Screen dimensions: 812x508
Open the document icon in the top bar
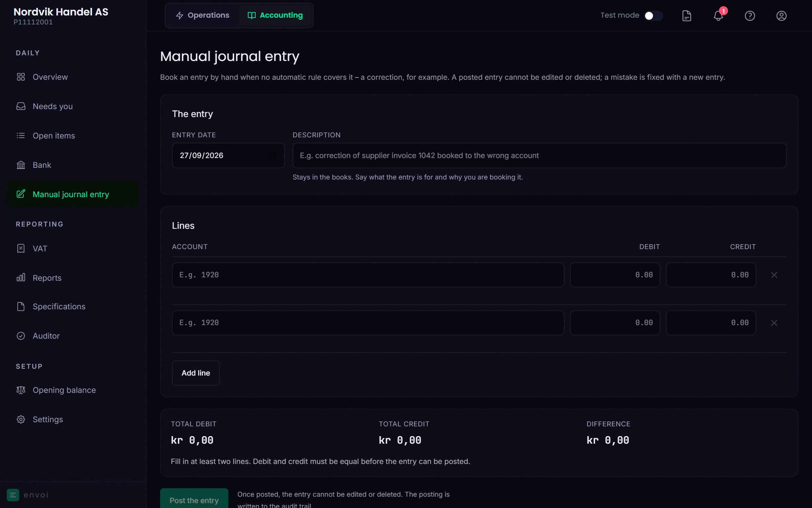686,16
